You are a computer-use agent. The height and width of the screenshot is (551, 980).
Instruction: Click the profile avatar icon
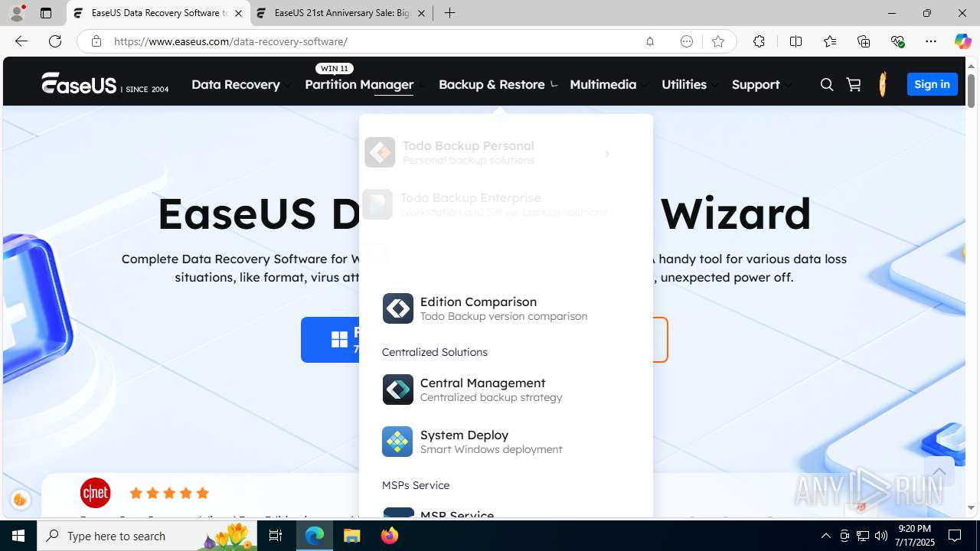pyautogui.click(x=17, y=13)
